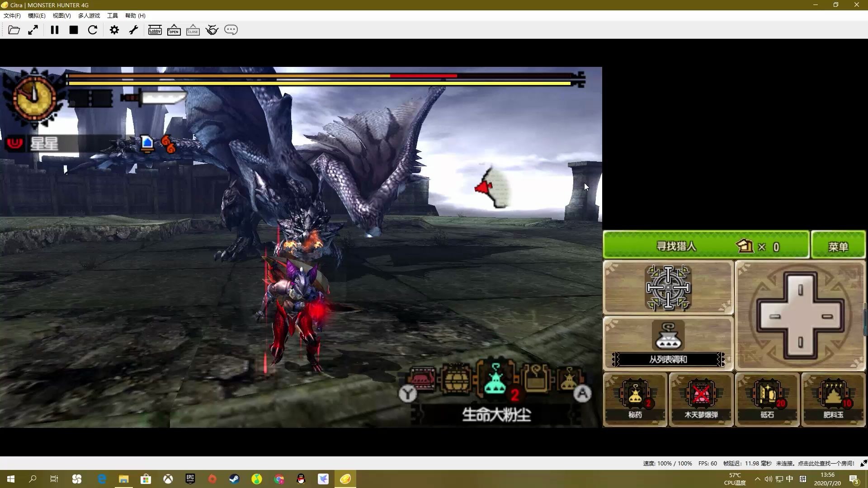Open the 模拟(E) menu
The height and width of the screenshot is (488, 868).
click(x=37, y=15)
